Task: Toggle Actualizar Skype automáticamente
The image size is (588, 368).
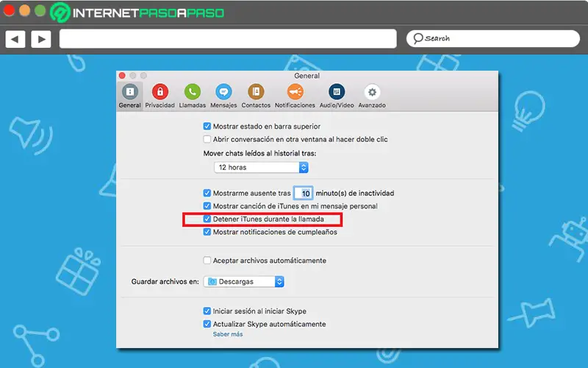Action: [207, 324]
